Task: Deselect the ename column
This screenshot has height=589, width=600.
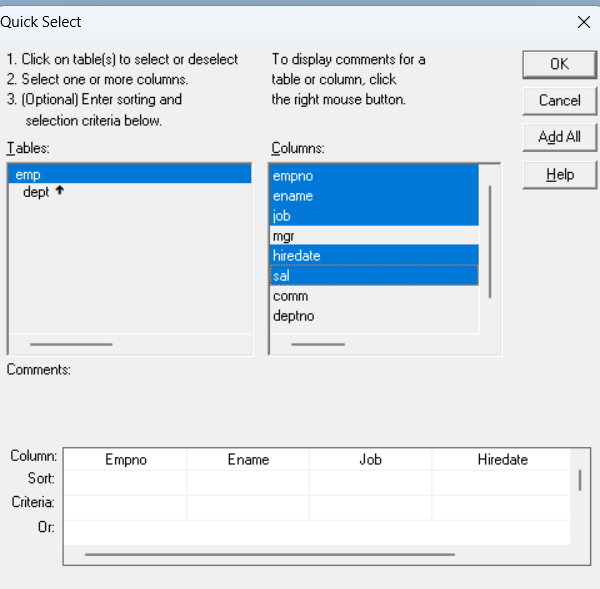Action: coord(374,196)
